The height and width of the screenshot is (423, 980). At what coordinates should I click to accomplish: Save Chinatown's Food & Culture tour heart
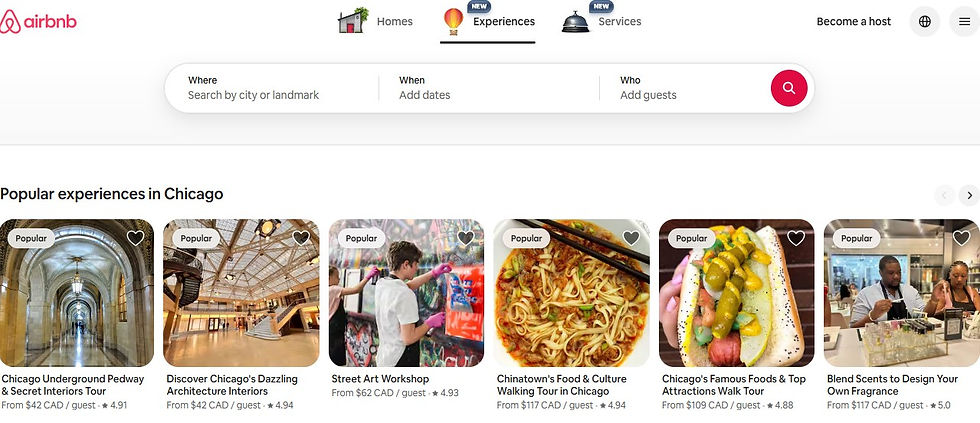[x=631, y=238]
